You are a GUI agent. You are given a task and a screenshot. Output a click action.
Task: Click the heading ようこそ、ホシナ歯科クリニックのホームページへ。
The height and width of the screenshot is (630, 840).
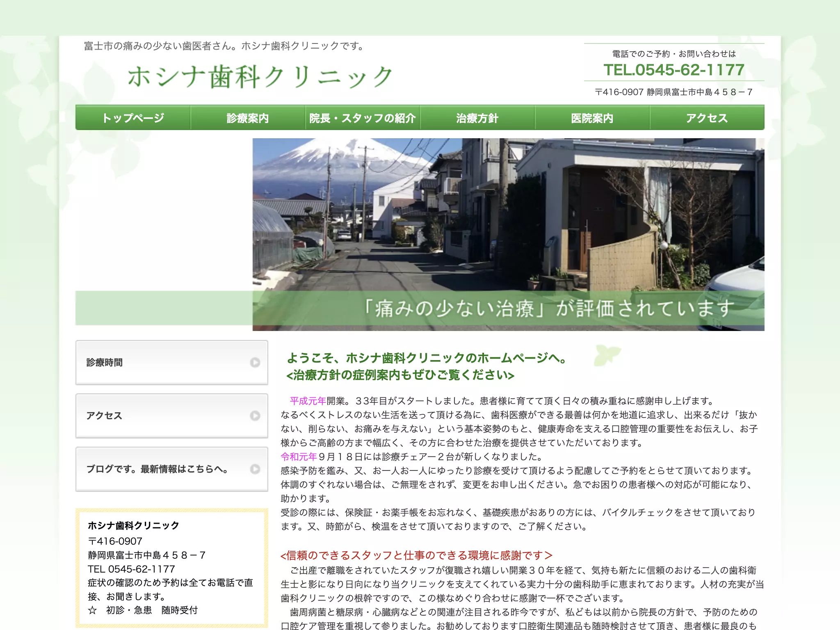427,358
